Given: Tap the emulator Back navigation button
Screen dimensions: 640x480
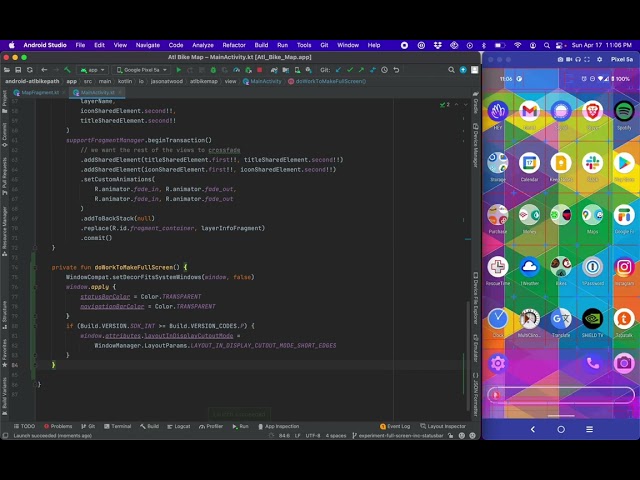Looking at the screenshot, I should point(533,429).
